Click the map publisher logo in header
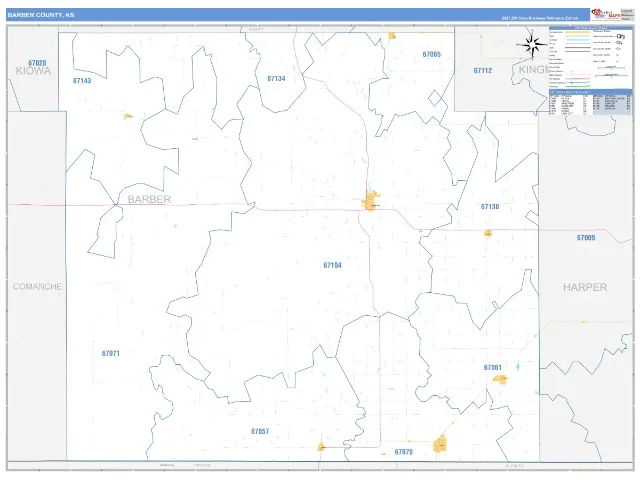 click(x=606, y=14)
